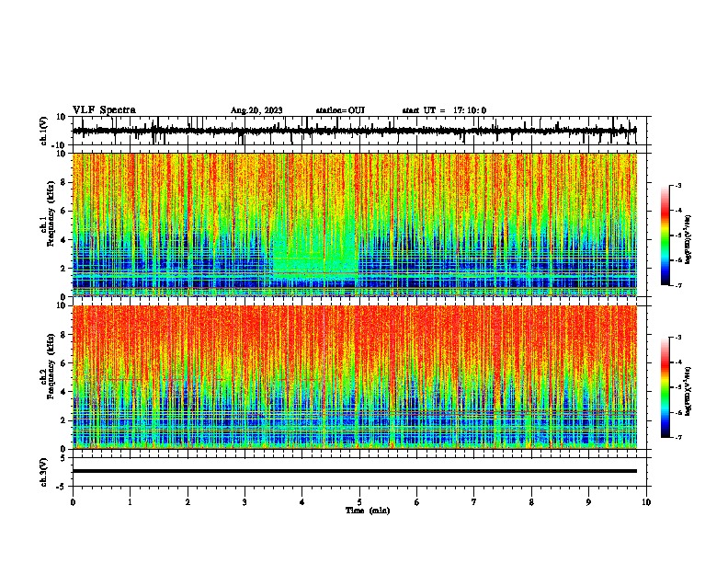Click the "3" tick on the time axis
728x563 pixels.
[x=245, y=502]
